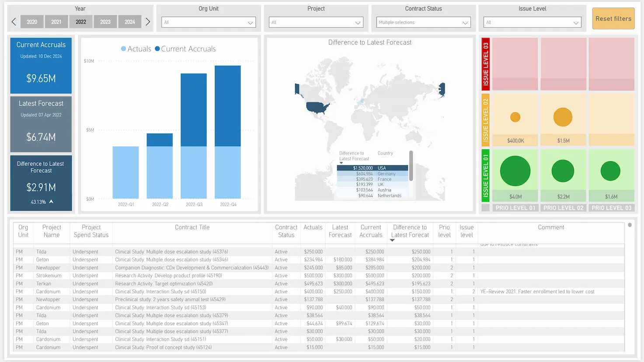Select the 2020 year filter
This screenshot has width=644, height=362.
tap(32, 22)
